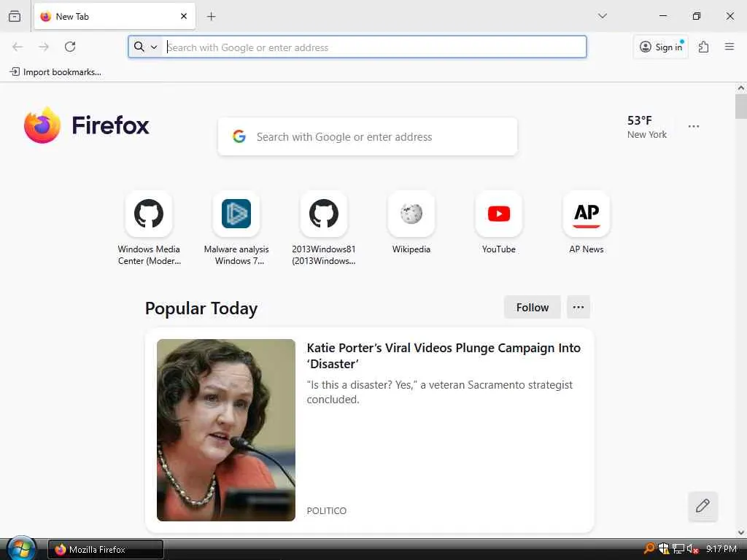
Task: Open weather widget options ellipsis menu
Action: [x=694, y=126]
